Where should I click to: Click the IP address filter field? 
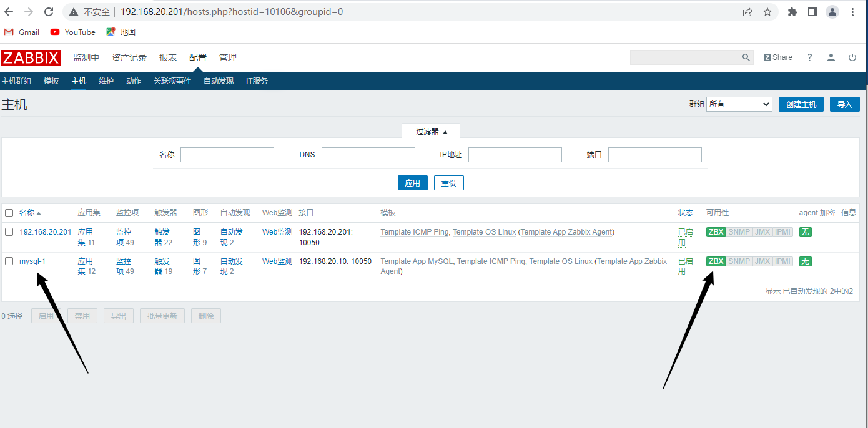(515, 155)
